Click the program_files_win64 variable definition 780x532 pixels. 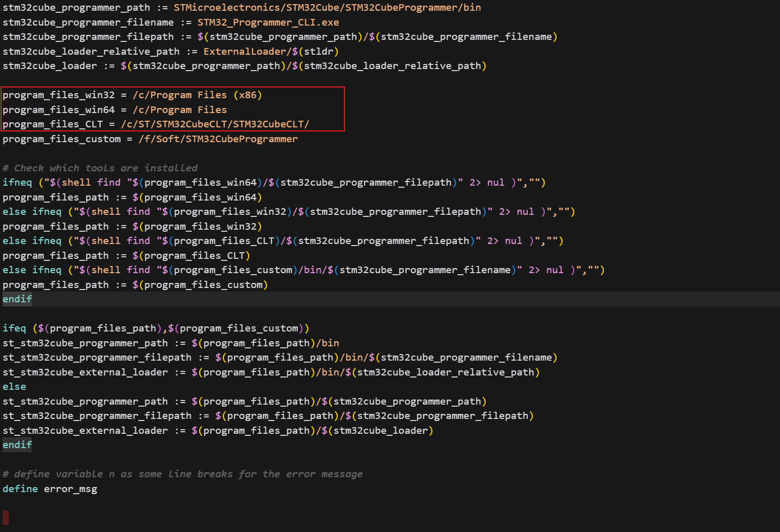pyautogui.click(x=58, y=110)
